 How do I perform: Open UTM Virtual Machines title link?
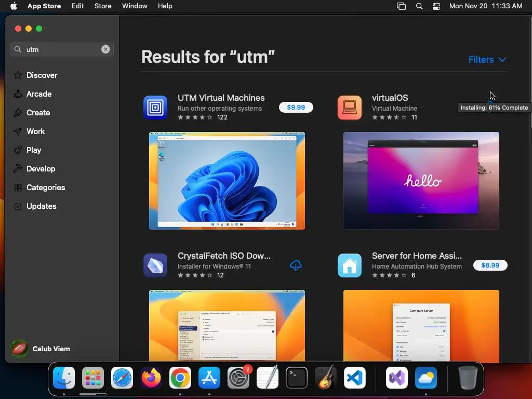(221, 98)
